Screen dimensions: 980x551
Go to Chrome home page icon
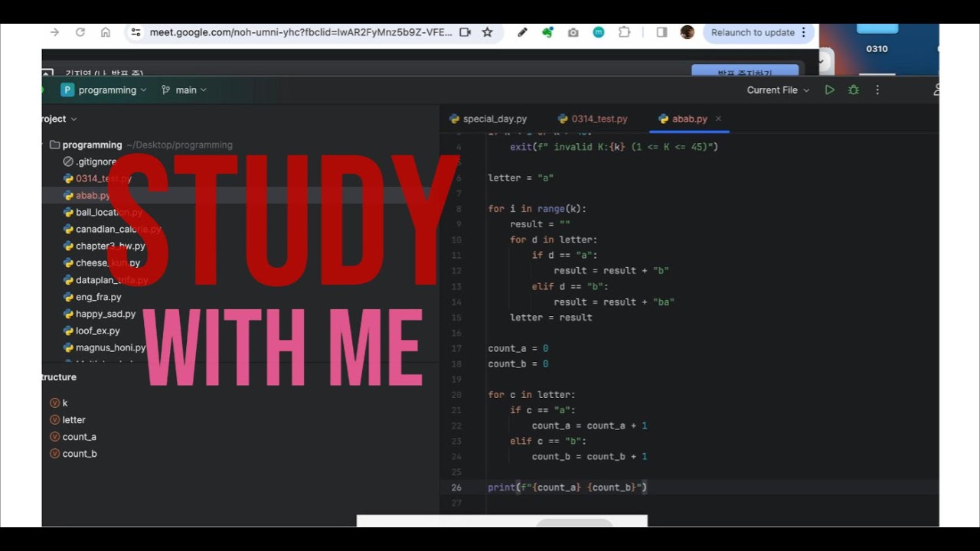click(106, 32)
